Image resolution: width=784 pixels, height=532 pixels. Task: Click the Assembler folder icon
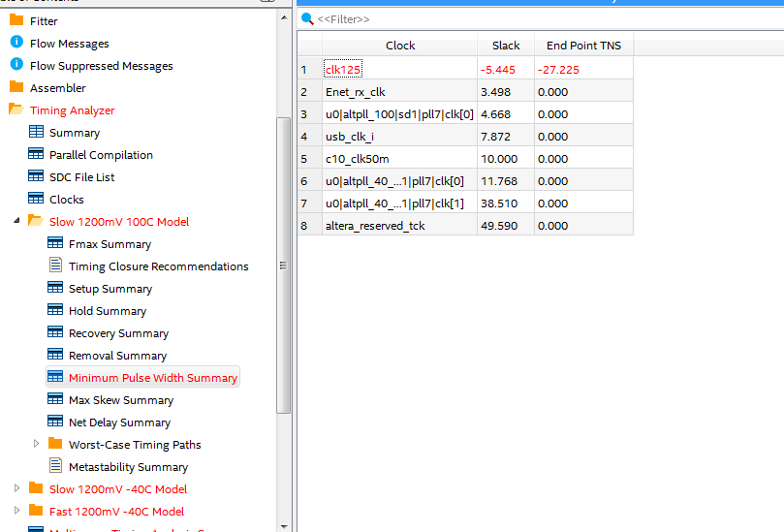[x=16, y=87]
